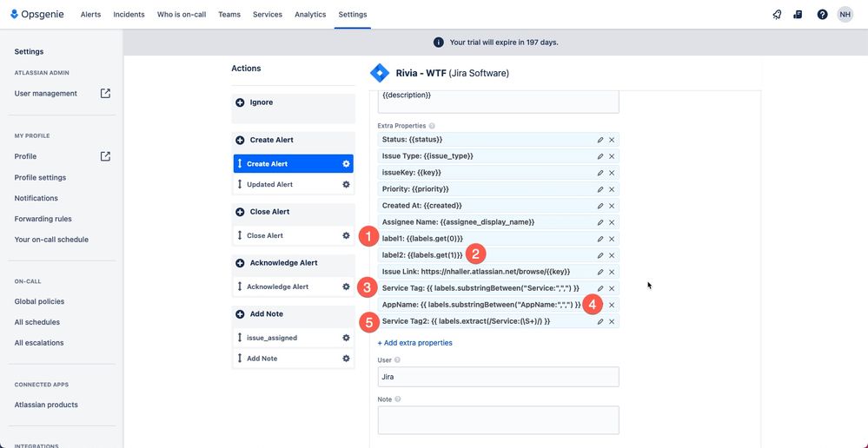Edit the Created At extra property
Screen dimensions: 868x448
[x=600, y=206]
